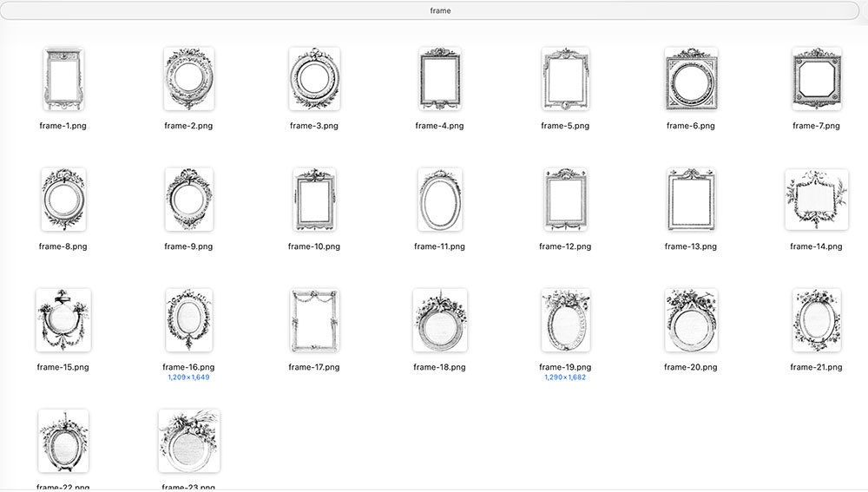Select the frame-22.png thumbnail
The height and width of the screenshot is (492, 868).
pyautogui.click(x=63, y=441)
